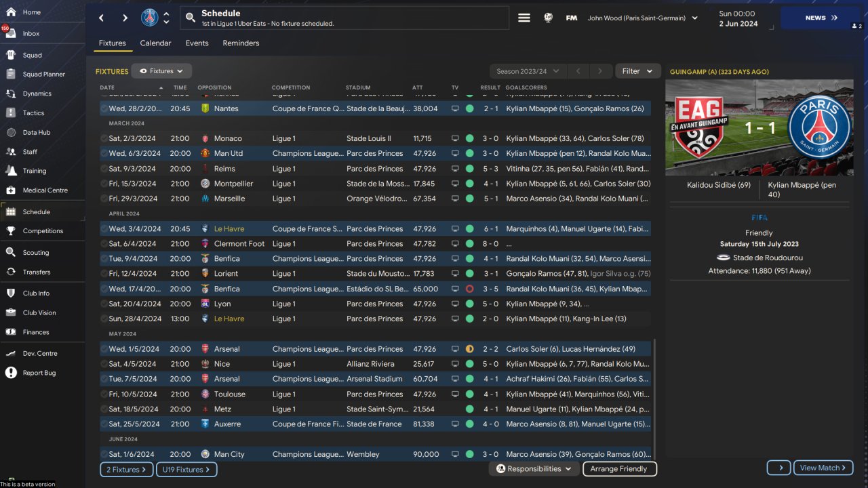This screenshot has height=488, width=868.
Task: Toggle the Man City fixture row selector
Action: 104,454
